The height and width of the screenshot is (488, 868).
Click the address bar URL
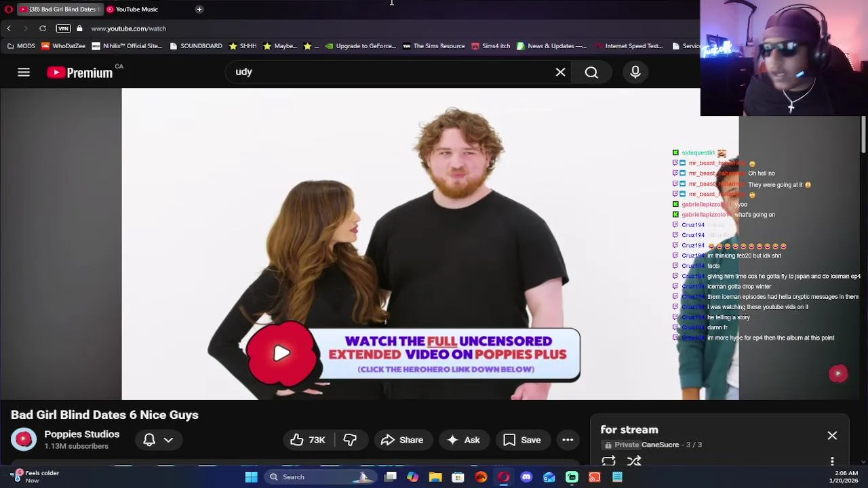point(128,28)
